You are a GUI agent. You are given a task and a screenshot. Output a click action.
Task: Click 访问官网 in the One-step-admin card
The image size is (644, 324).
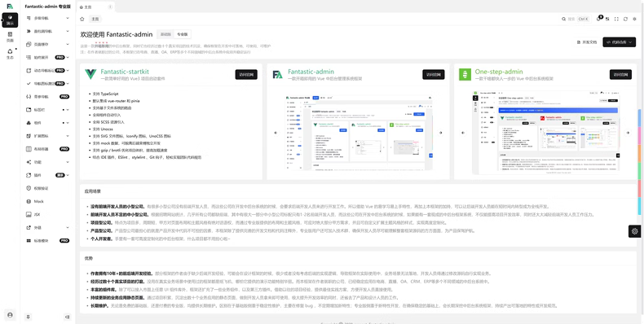[620, 74]
